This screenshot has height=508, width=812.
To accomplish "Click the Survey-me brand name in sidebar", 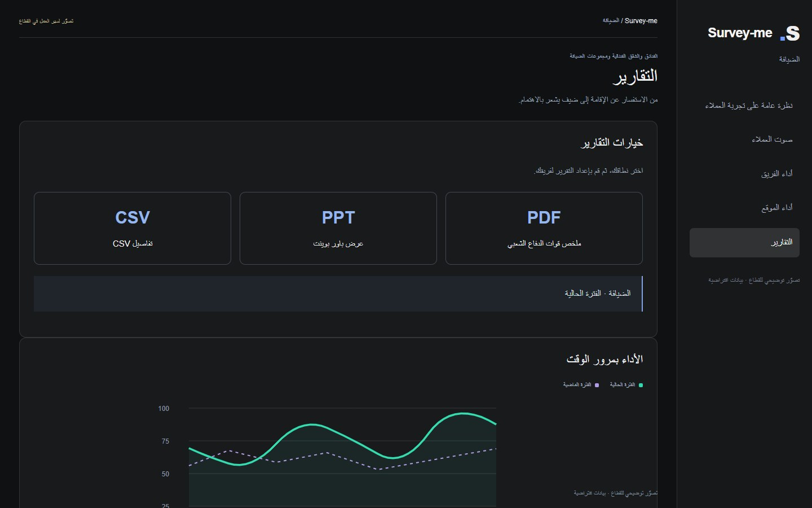I will (x=740, y=33).
